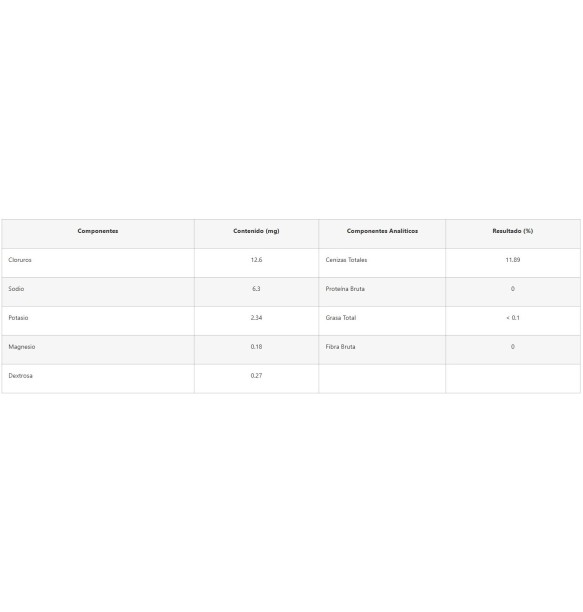The height and width of the screenshot is (612, 583).
Task: Click the < 0.1 result value
Action: tap(512, 318)
